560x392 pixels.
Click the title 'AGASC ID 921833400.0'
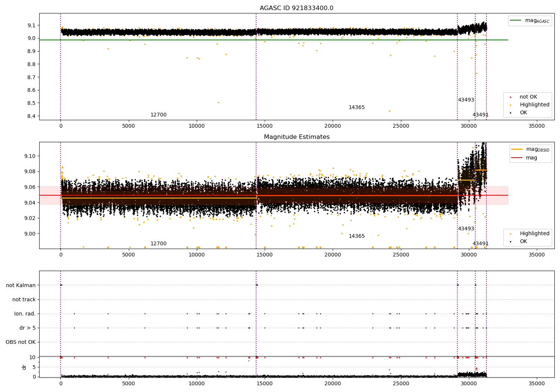(296, 8)
